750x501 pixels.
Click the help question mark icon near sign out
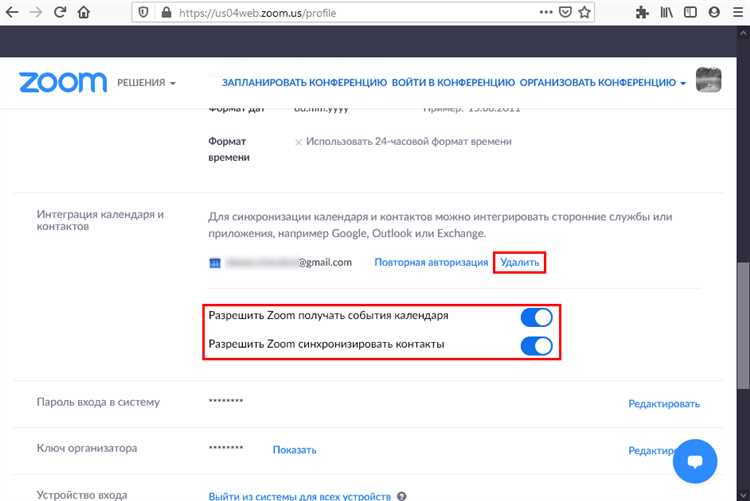coord(402,496)
